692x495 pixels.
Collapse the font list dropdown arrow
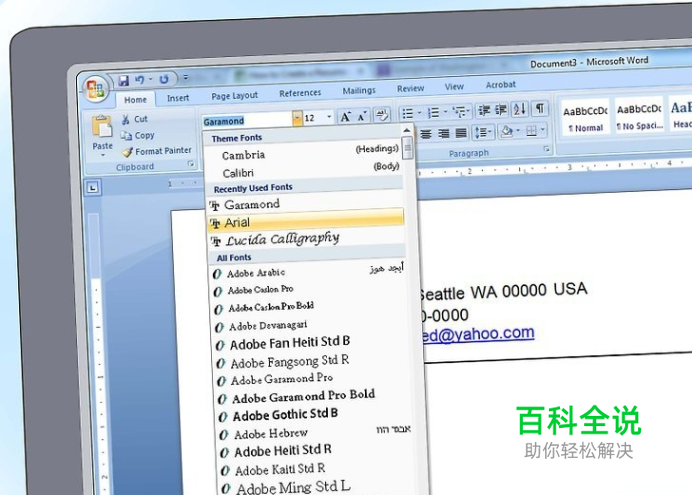point(297,118)
